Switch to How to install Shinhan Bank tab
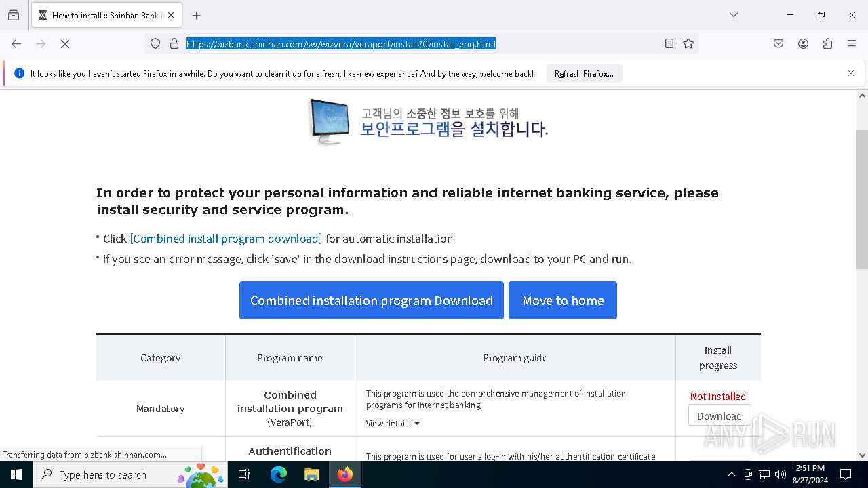Viewport: 868px width, 488px height. click(x=106, y=15)
